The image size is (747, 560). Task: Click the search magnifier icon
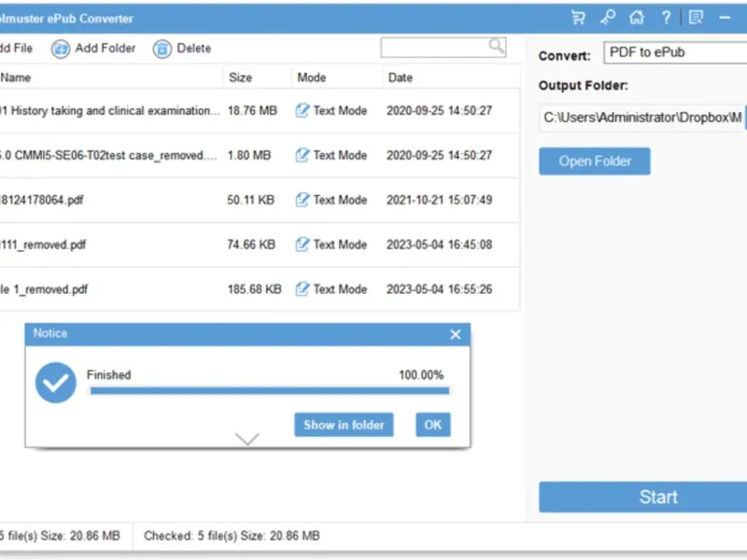[497, 46]
